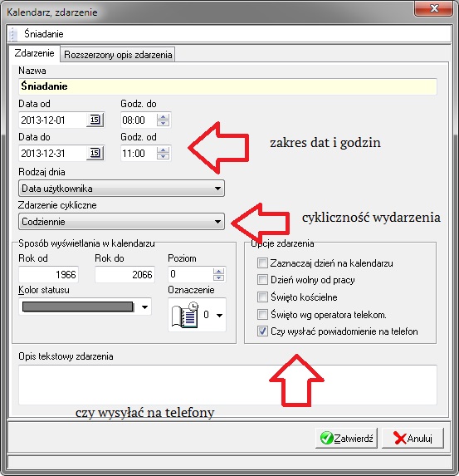459x476 pixels.
Task: Open the Kolor statusu dropdown arrow
Action: coord(144,307)
